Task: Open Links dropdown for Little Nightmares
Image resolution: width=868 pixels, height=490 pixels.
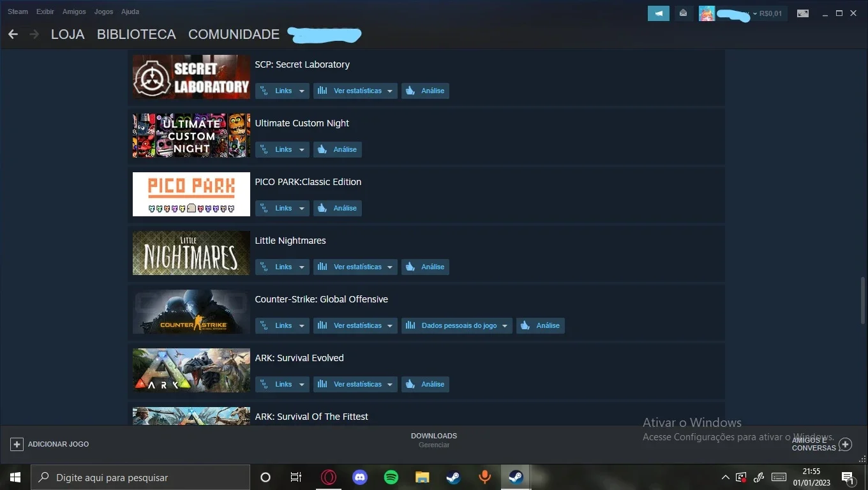Action: [x=282, y=267]
